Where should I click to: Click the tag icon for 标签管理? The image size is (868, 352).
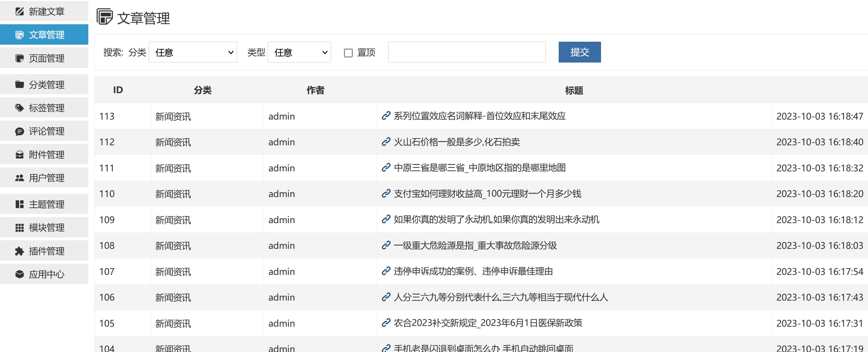point(20,108)
